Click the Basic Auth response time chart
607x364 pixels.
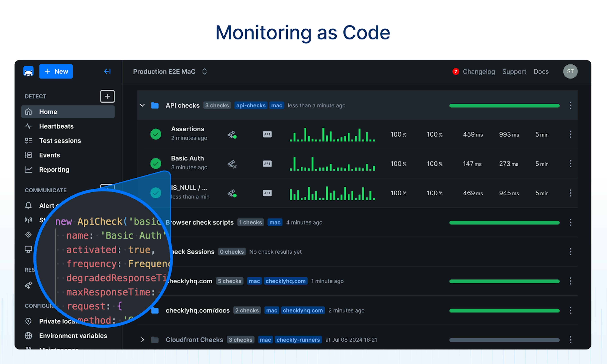[332, 164]
